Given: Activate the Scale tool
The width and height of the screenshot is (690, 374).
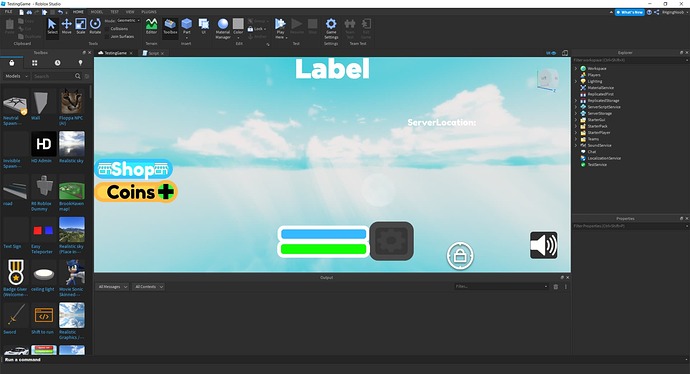Looking at the screenshot, I should [x=81, y=26].
